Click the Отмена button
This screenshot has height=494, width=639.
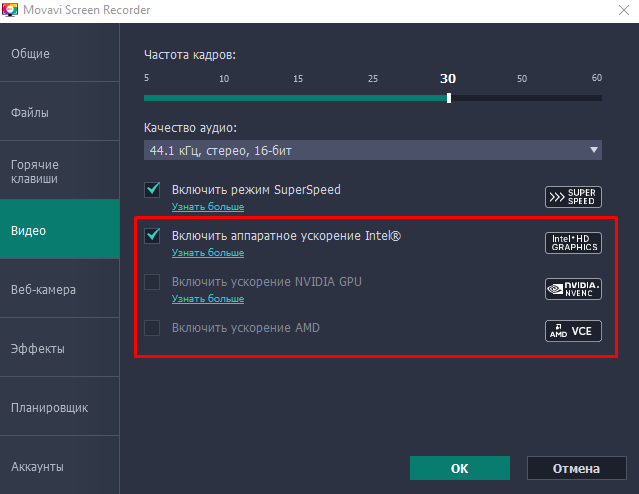point(576,468)
